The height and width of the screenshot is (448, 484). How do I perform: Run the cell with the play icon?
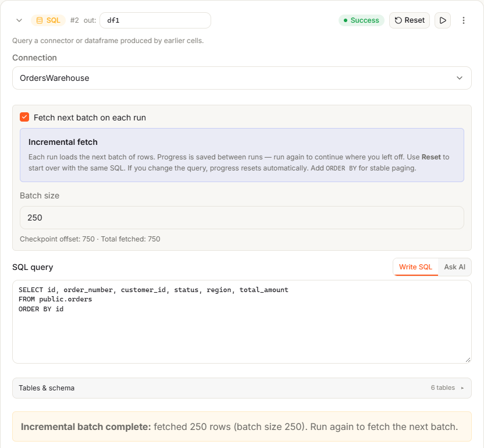pos(443,20)
